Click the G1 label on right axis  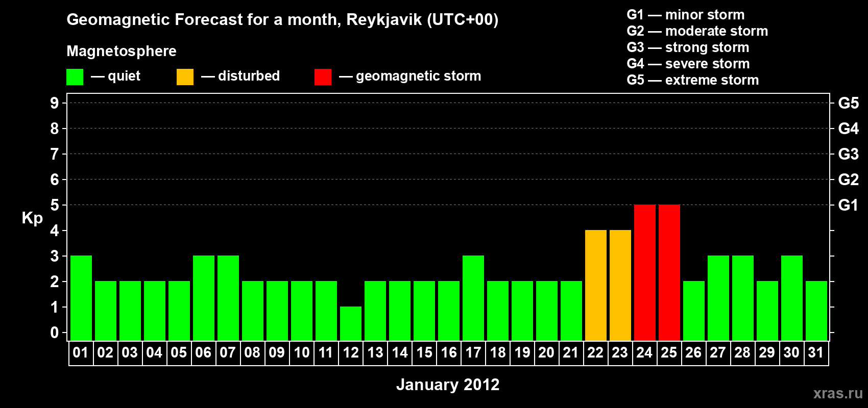[x=849, y=205]
